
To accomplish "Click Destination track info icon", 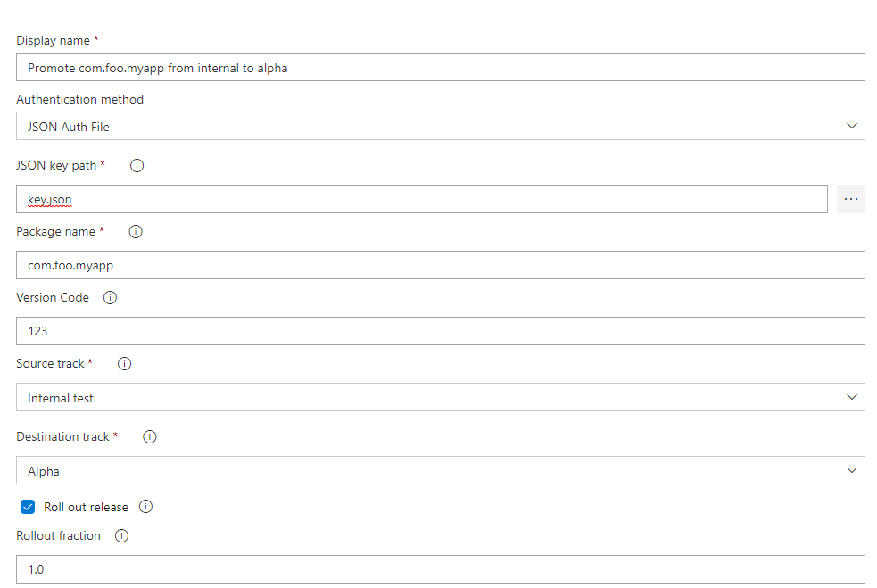I will coord(149,437).
